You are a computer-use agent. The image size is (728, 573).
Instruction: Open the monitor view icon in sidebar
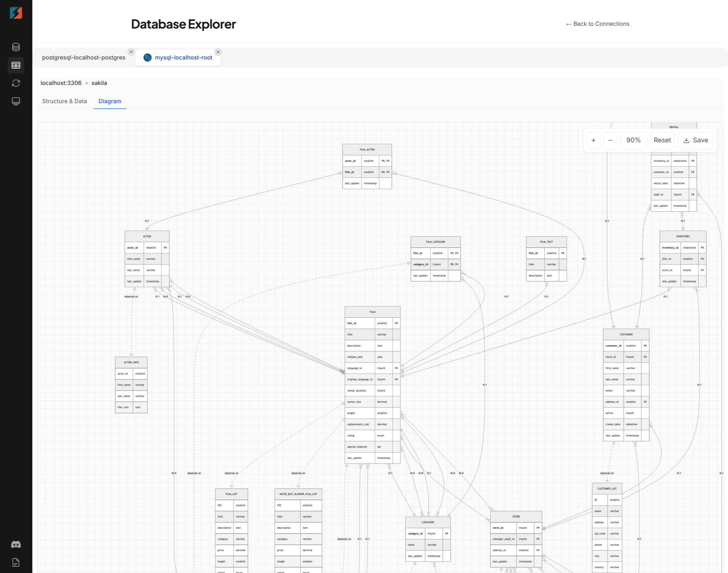click(16, 101)
